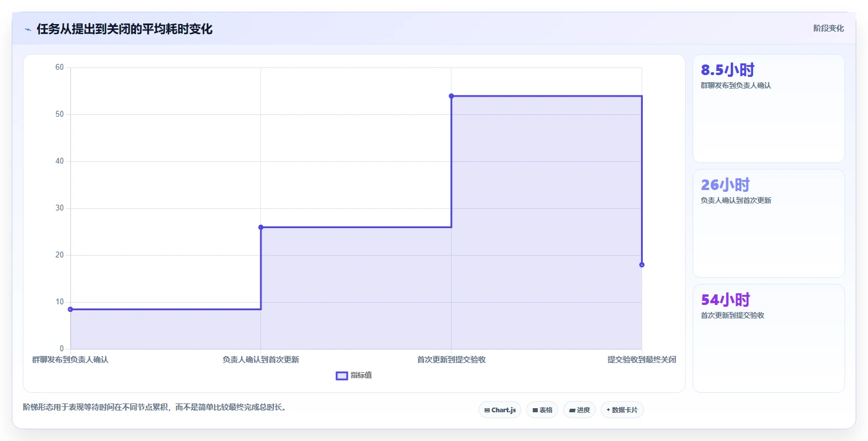The image size is (868, 441).
Task: Select the 8.5小时 stat card value
Action: click(727, 70)
